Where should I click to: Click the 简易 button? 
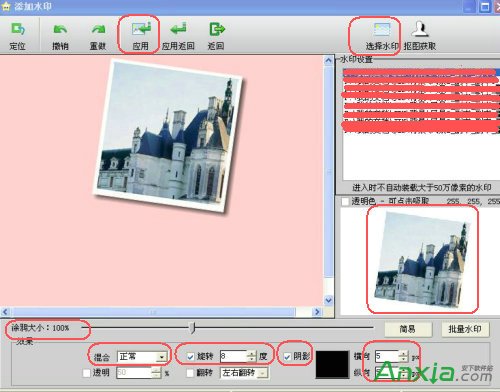tap(408, 329)
